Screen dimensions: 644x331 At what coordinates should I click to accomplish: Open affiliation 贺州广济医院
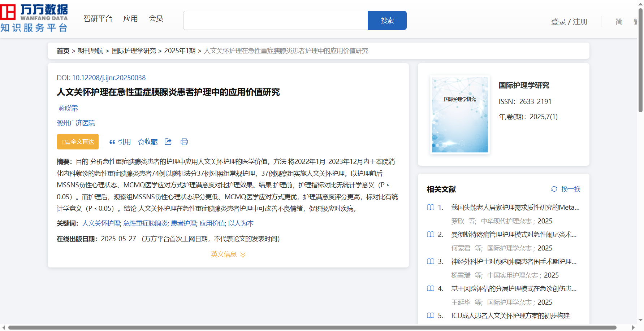point(76,123)
